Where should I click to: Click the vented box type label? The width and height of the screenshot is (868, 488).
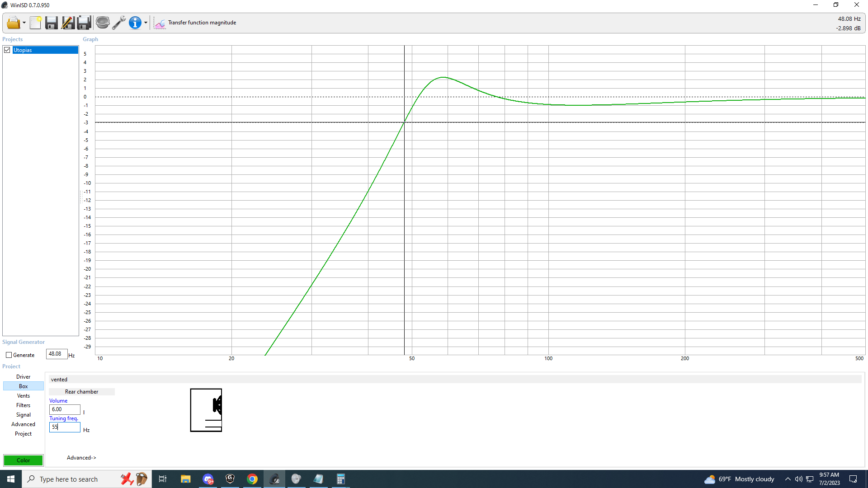(59, 380)
